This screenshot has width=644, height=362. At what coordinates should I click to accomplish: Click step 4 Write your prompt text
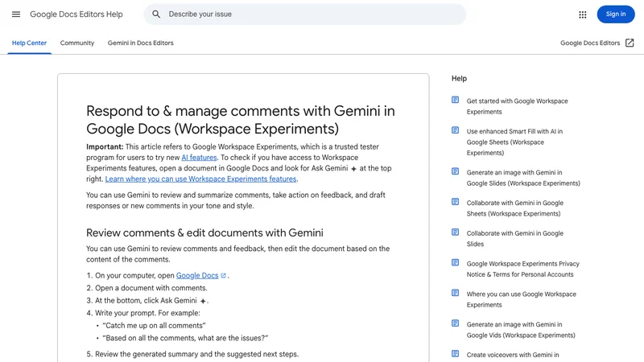(147, 313)
